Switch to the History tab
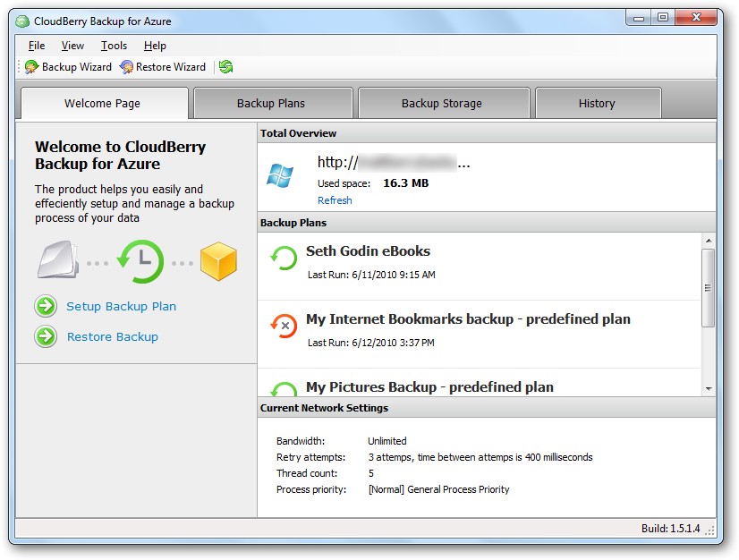This screenshot has height=560, width=739. (x=597, y=103)
